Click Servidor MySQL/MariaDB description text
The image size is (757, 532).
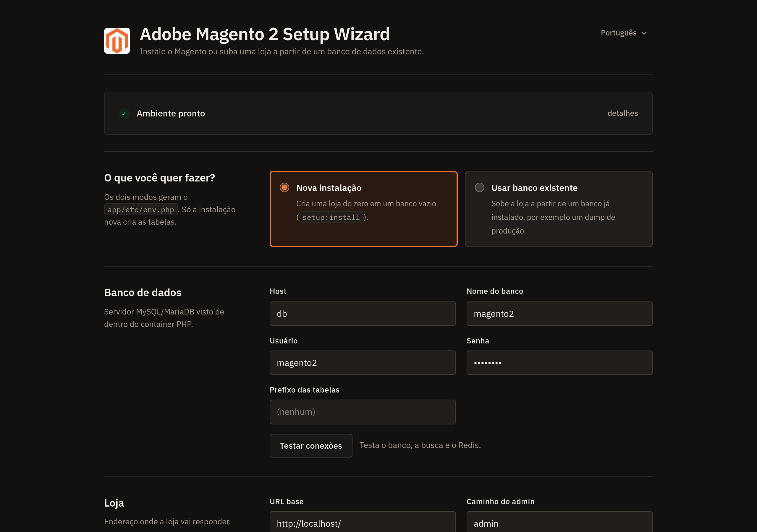164,318
